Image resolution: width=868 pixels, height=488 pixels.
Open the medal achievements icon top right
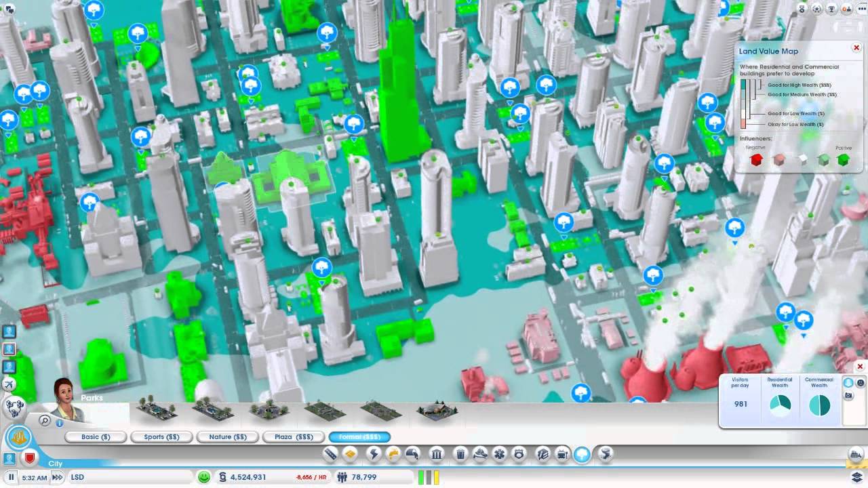[802, 9]
